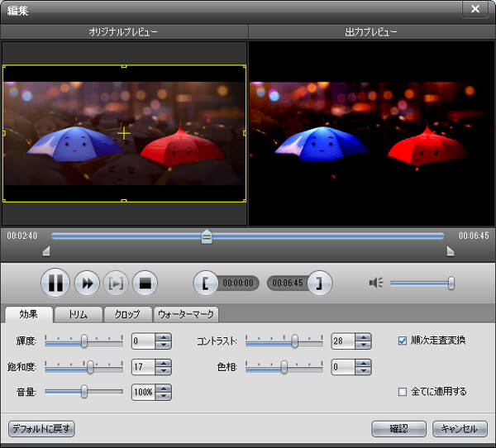Decrease 輝度 value with down arrow
This screenshot has height=448, width=496.
[x=163, y=345]
